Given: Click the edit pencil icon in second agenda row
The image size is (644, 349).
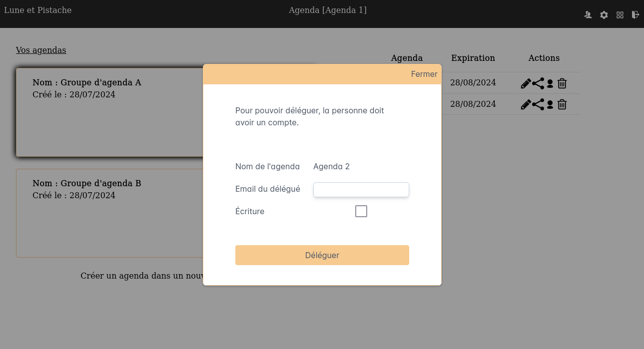Looking at the screenshot, I should click(526, 104).
